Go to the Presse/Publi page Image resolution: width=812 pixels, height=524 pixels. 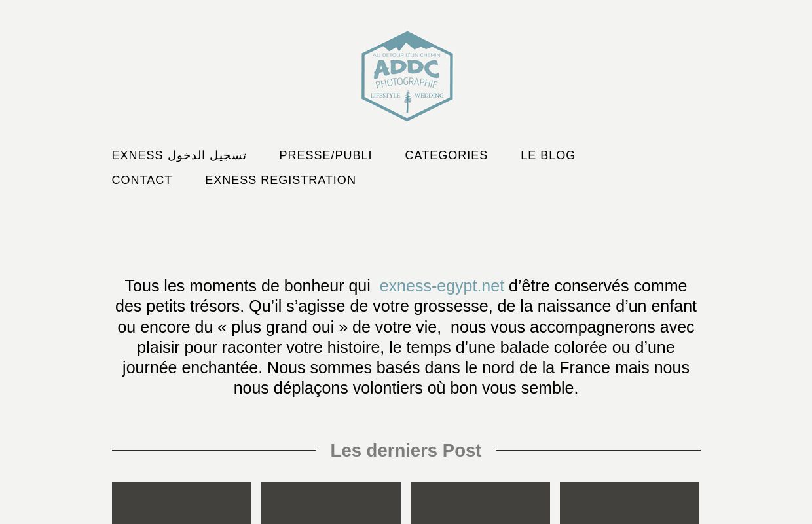point(325,155)
